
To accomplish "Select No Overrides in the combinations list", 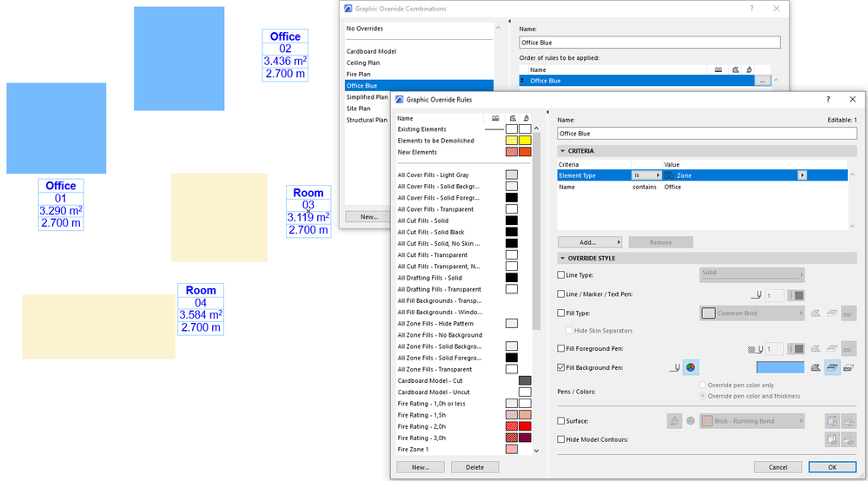I will pos(365,29).
